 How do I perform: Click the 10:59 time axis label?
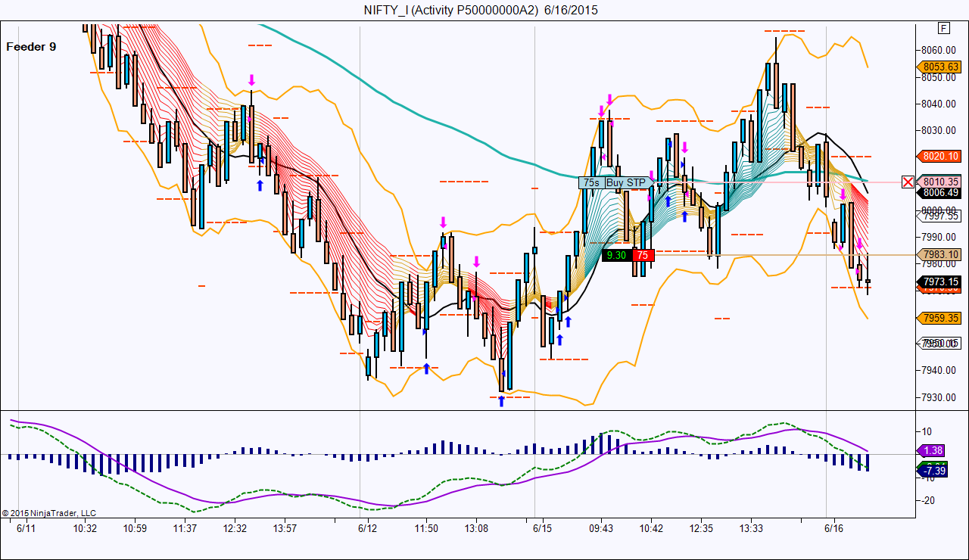[x=136, y=528]
